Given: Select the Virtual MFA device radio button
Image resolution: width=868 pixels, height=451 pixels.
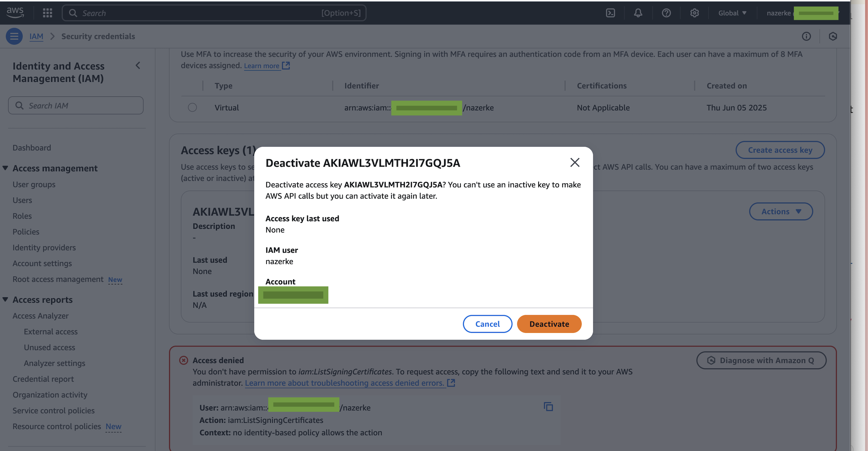Looking at the screenshot, I should click(x=192, y=107).
